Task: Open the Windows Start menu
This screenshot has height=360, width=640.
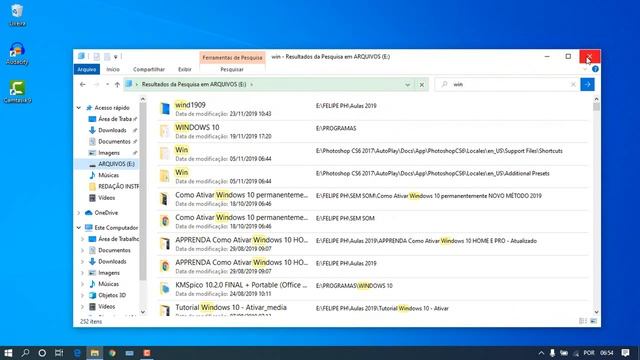Action: click(8, 353)
